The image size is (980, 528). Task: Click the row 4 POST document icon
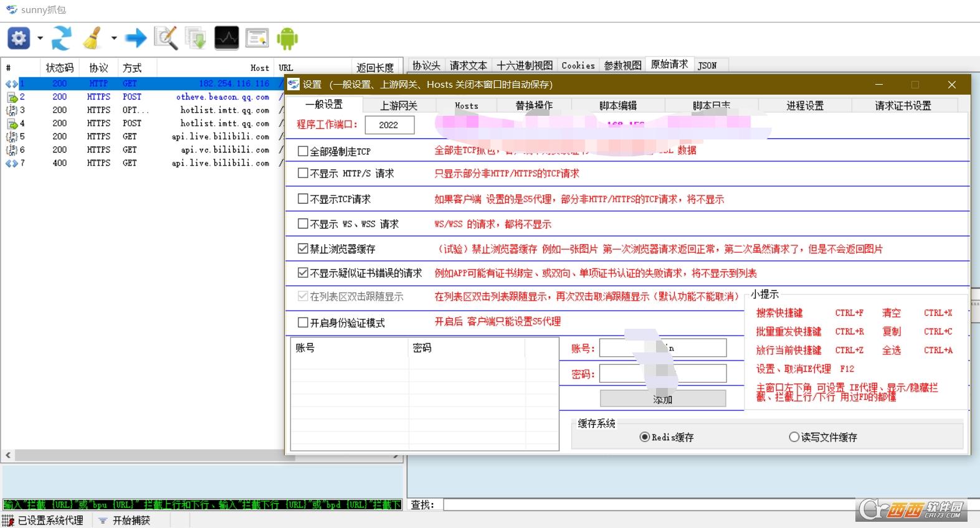click(x=11, y=123)
